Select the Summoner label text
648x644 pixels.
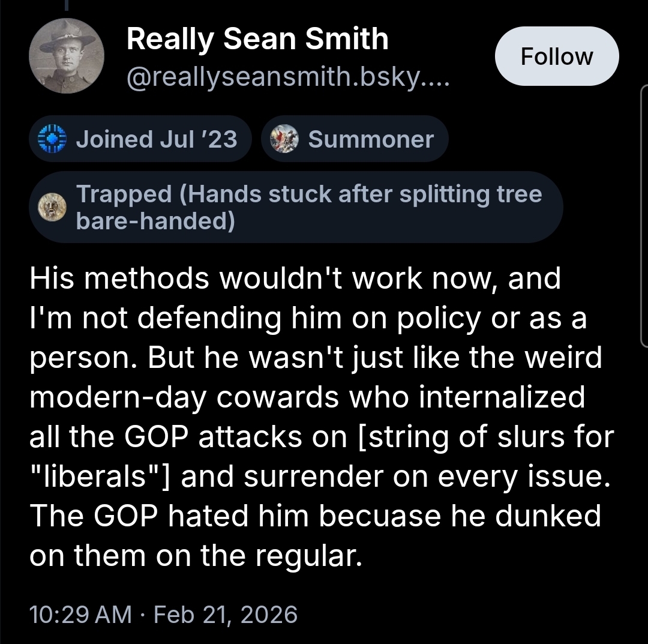pyautogui.click(x=370, y=139)
